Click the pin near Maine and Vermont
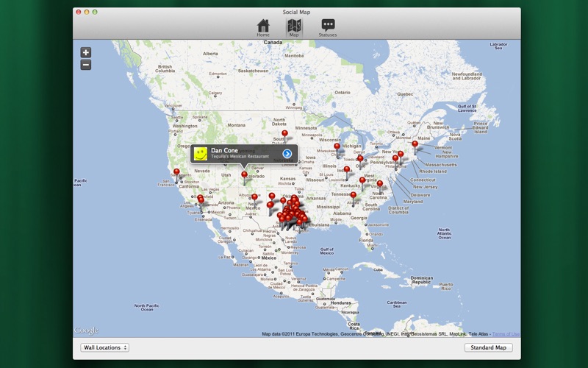The width and height of the screenshot is (588, 368). coord(415,144)
